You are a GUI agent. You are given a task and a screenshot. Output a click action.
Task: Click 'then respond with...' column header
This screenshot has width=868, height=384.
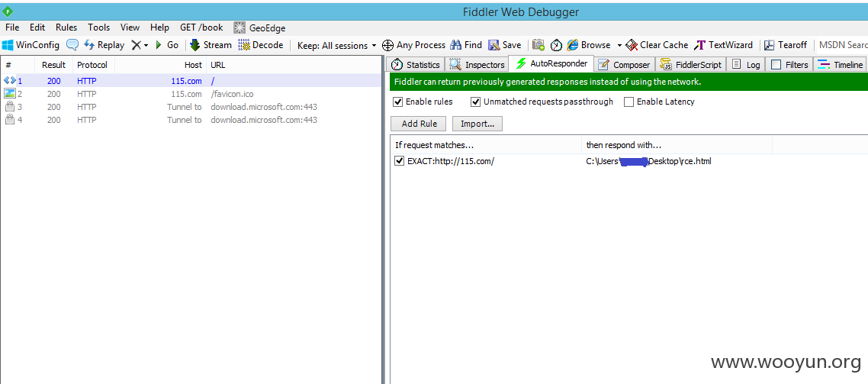(677, 144)
